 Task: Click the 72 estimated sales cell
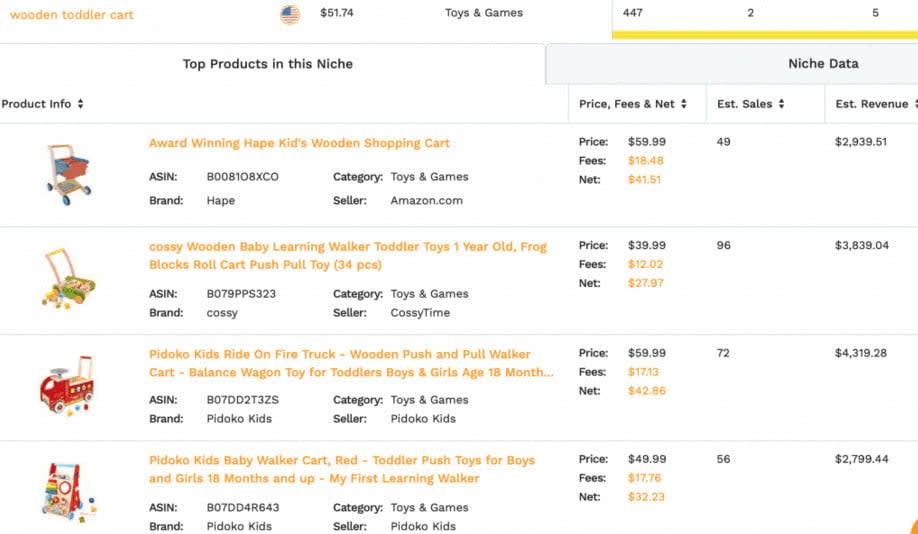point(722,353)
